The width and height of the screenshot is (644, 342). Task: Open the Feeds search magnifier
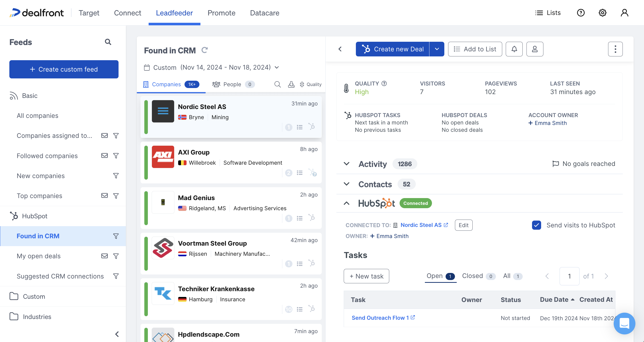tap(108, 42)
